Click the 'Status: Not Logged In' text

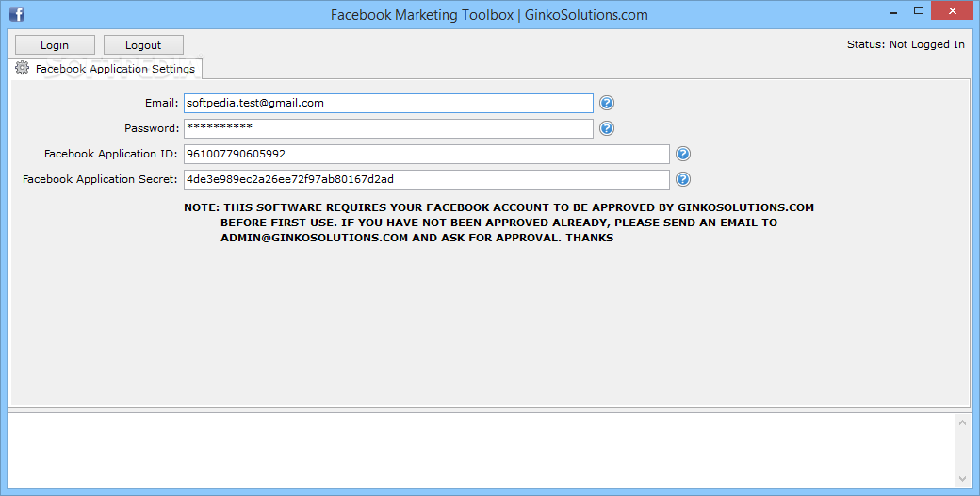pyautogui.click(x=906, y=44)
